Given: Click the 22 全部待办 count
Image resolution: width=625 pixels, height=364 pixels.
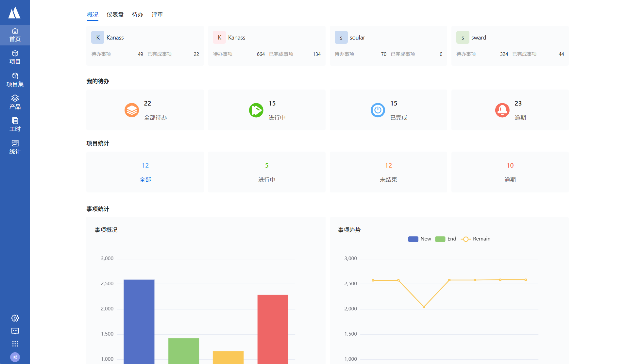Looking at the screenshot, I should (147, 103).
